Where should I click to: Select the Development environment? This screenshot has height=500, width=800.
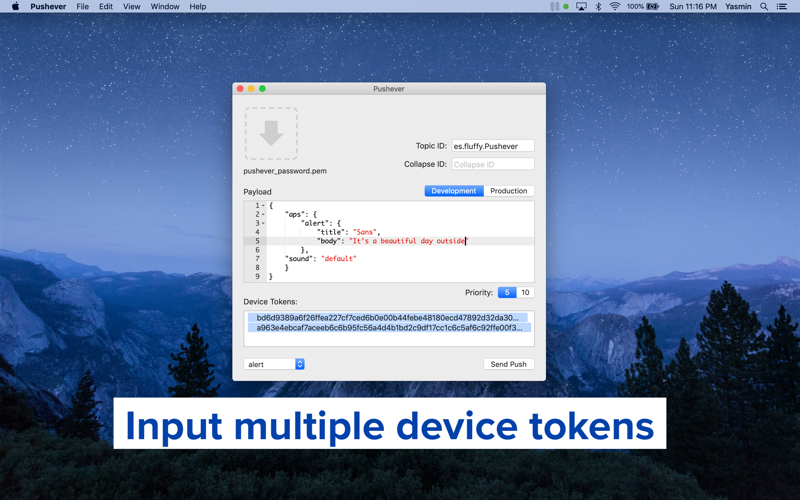tap(454, 191)
